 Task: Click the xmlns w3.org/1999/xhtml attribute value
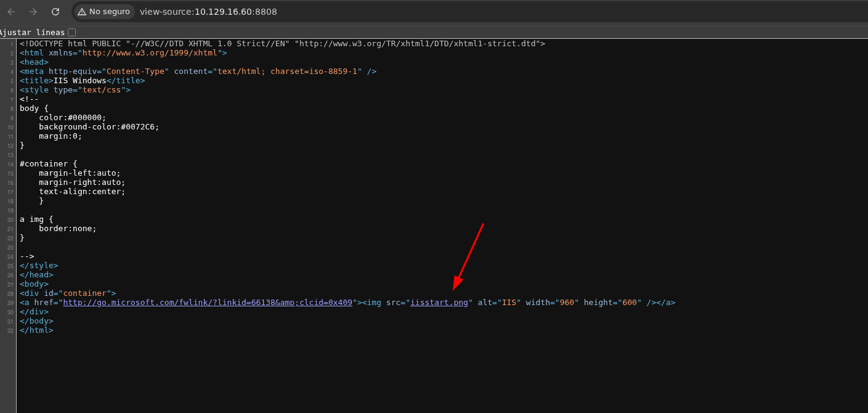150,53
